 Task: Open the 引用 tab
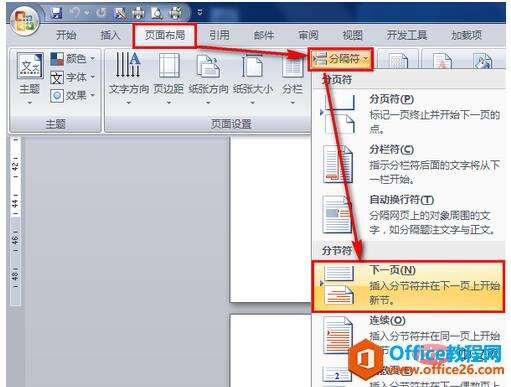click(x=219, y=35)
